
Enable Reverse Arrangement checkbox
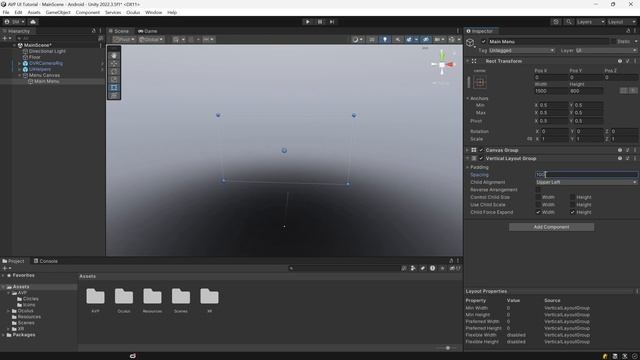pyautogui.click(x=538, y=190)
